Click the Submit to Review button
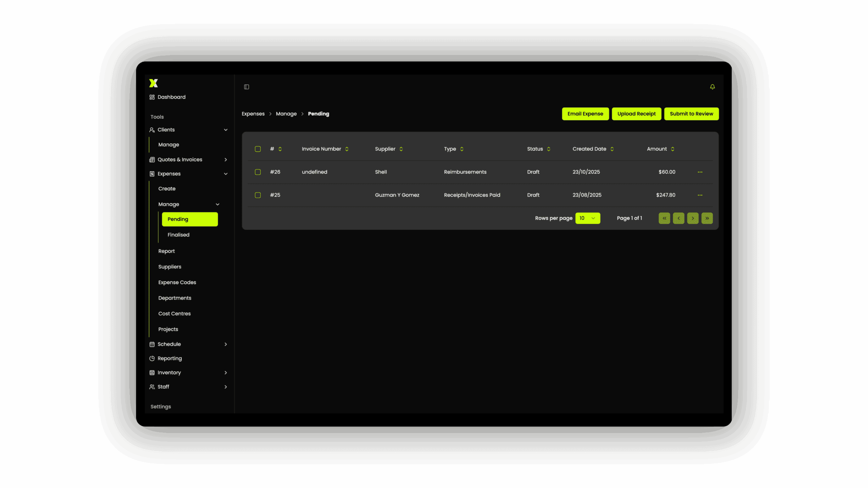The height and width of the screenshot is (488, 868). [691, 114]
